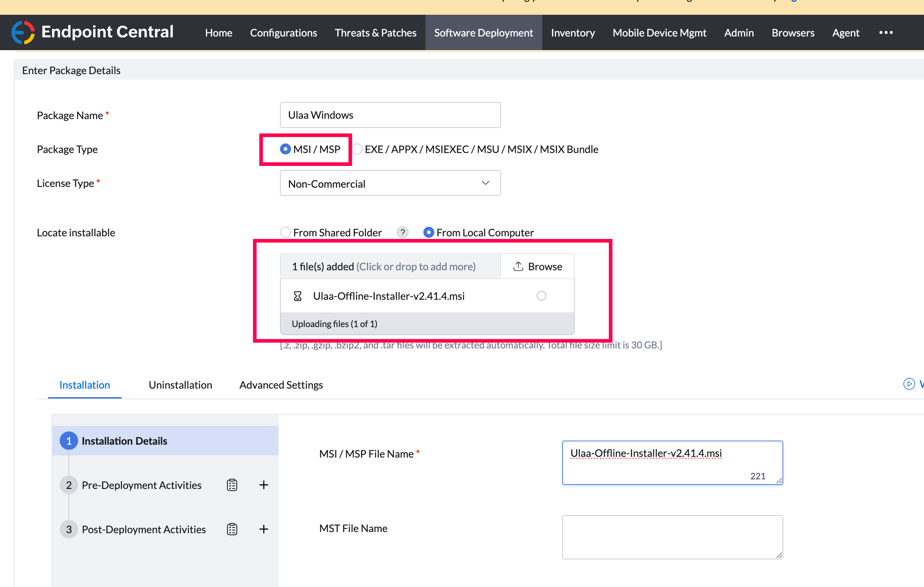Open the Advanced Settings tab
924x587 pixels.
tap(281, 385)
